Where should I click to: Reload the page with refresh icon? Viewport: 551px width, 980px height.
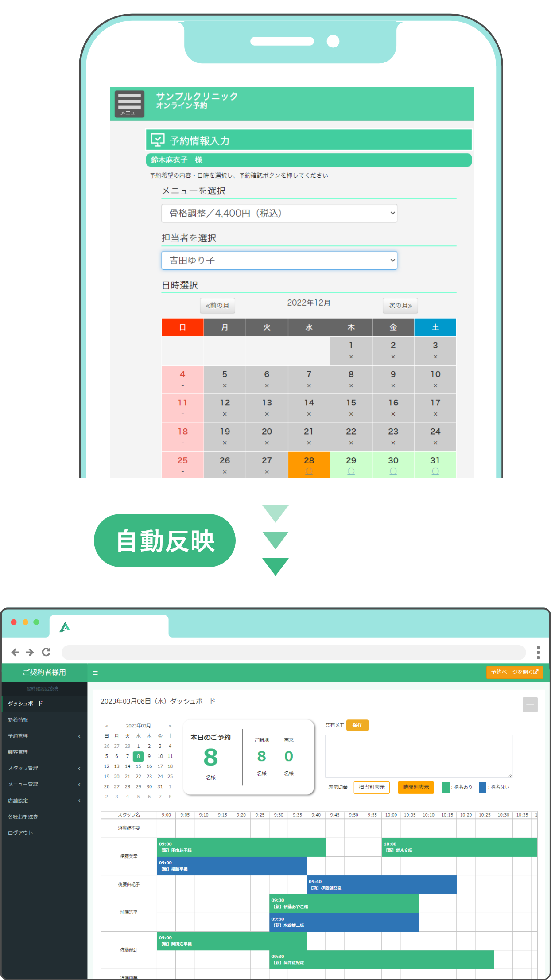tap(46, 652)
